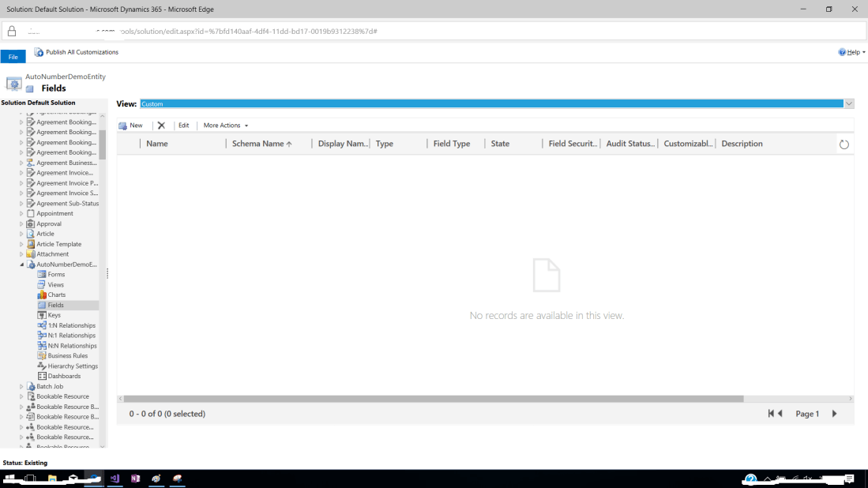The height and width of the screenshot is (488, 868).
Task: Select Keys in the entity tree
Action: point(54,315)
